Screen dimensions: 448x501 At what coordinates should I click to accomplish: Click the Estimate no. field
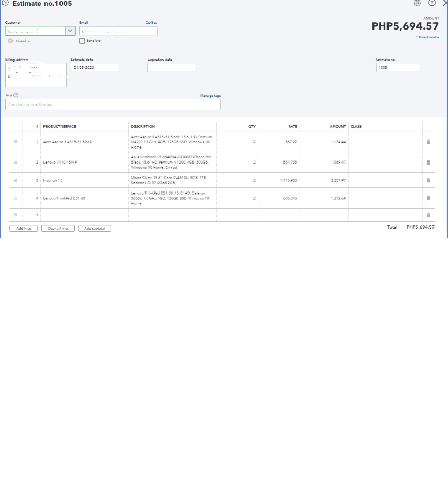398,67
